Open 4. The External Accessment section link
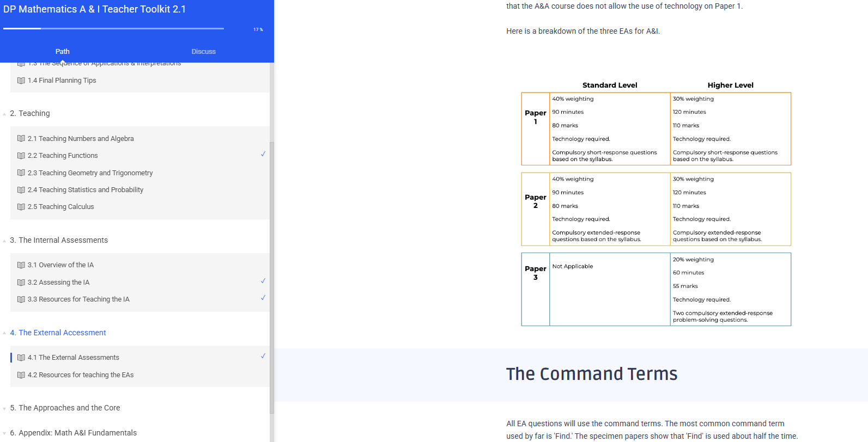This screenshot has height=442, width=868. (x=62, y=333)
